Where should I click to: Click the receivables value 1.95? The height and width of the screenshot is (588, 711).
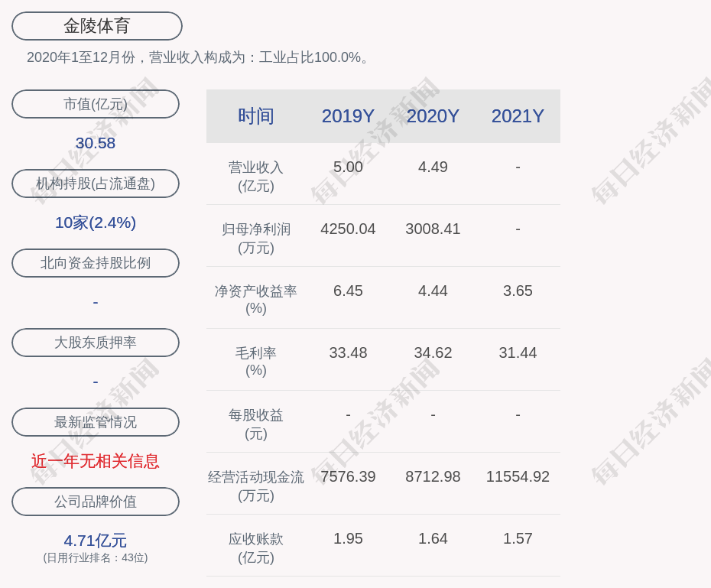click(349, 538)
